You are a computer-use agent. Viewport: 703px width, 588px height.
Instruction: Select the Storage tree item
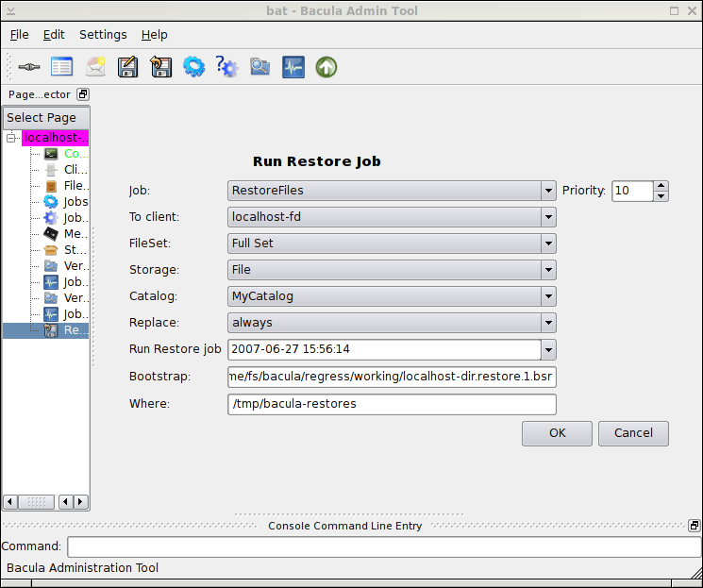[66, 250]
